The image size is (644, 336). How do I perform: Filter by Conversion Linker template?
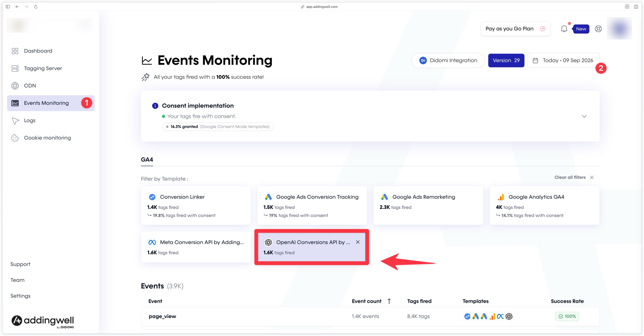pyautogui.click(x=196, y=206)
